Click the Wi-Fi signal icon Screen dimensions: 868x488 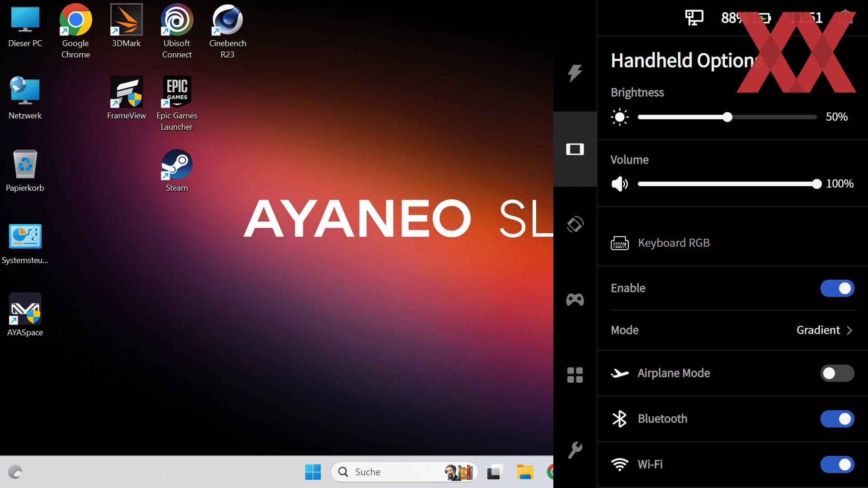pyautogui.click(x=619, y=465)
